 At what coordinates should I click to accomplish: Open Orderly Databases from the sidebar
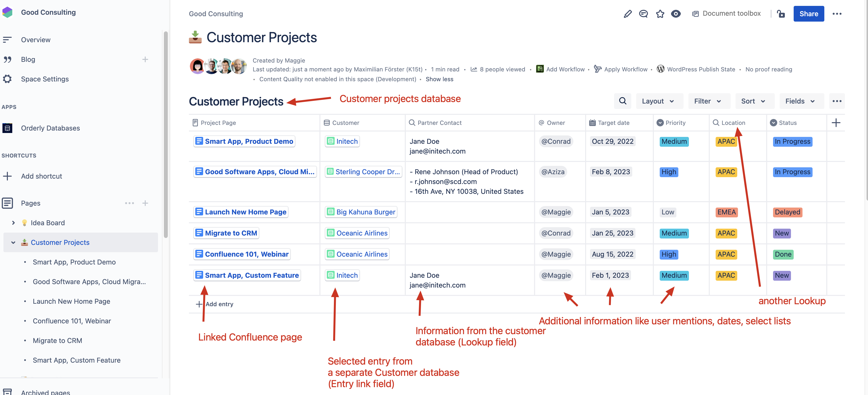click(x=50, y=128)
